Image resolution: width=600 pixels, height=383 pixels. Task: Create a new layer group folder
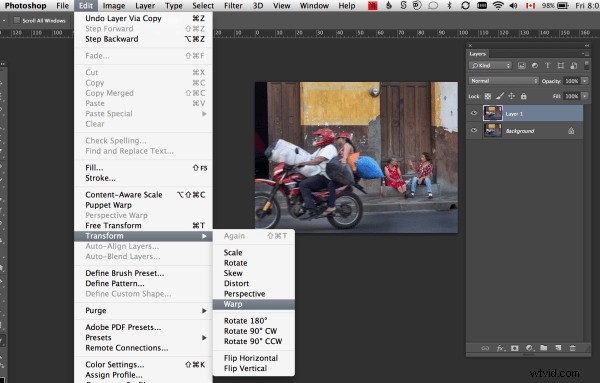click(x=544, y=348)
